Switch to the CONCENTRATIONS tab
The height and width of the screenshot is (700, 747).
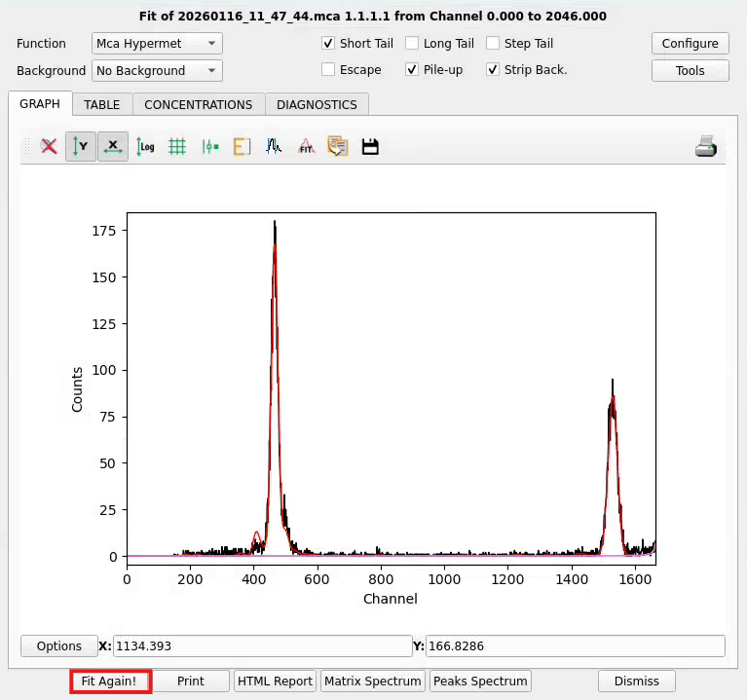click(198, 105)
